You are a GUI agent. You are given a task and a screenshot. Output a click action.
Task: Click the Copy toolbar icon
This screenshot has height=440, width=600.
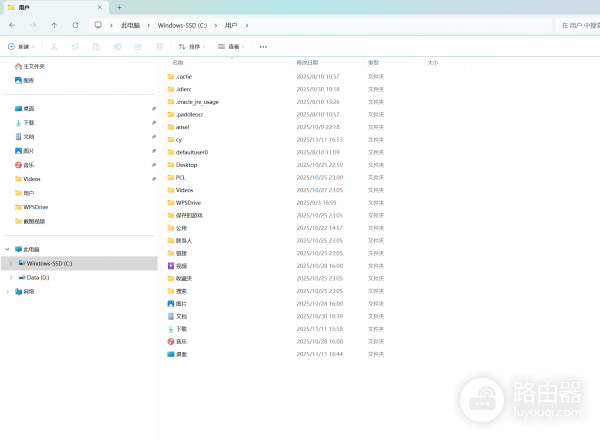(75, 47)
